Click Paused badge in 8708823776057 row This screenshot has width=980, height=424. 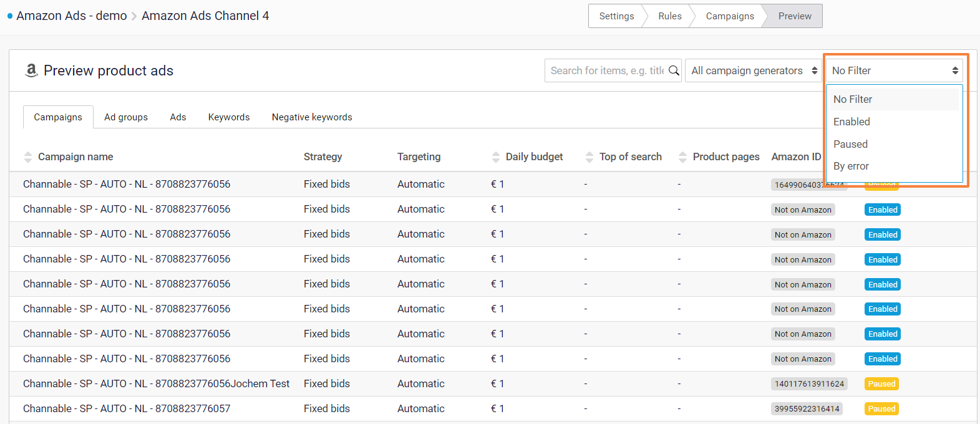[881, 409]
